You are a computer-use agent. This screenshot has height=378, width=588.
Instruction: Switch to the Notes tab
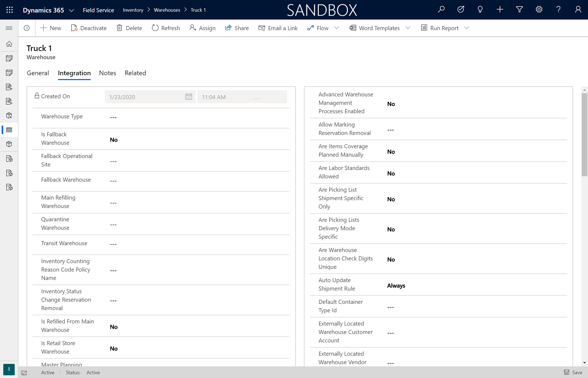[x=108, y=73]
